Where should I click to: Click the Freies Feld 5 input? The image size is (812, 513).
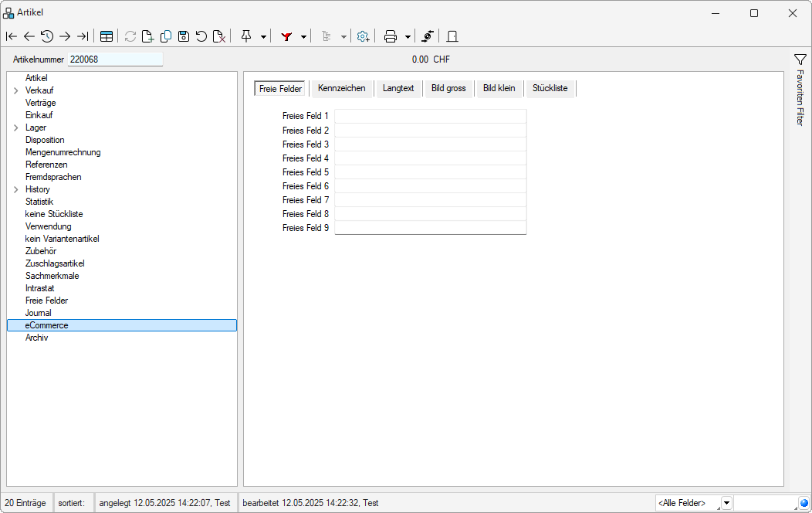[431, 172]
